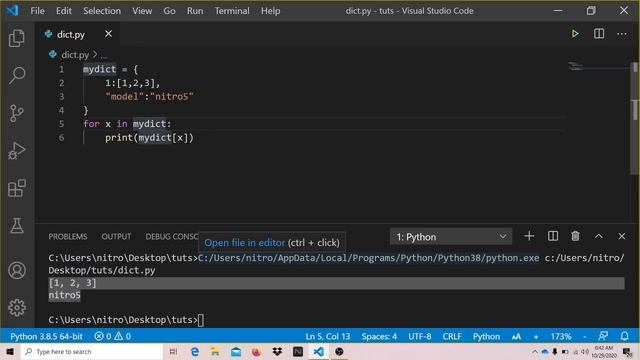Switch to the OUTPUT panel tab
The image size is (640, 360).
(116, 237)
